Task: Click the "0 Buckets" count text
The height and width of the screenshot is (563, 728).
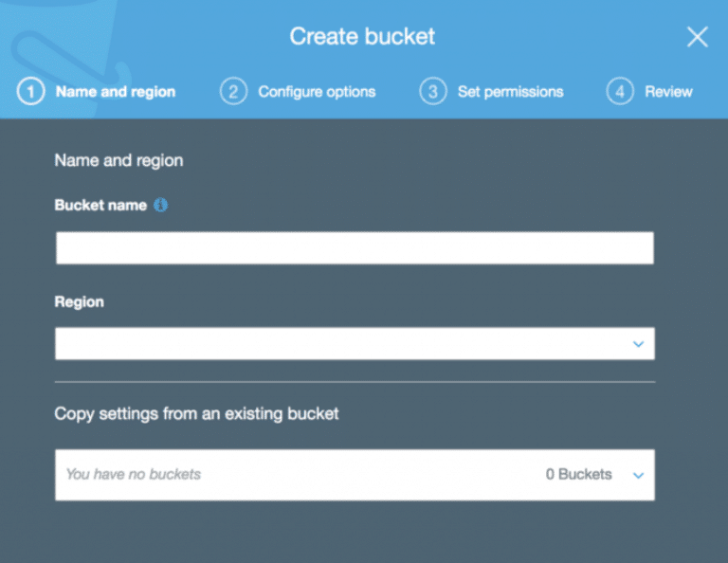Action: point(578,474)
